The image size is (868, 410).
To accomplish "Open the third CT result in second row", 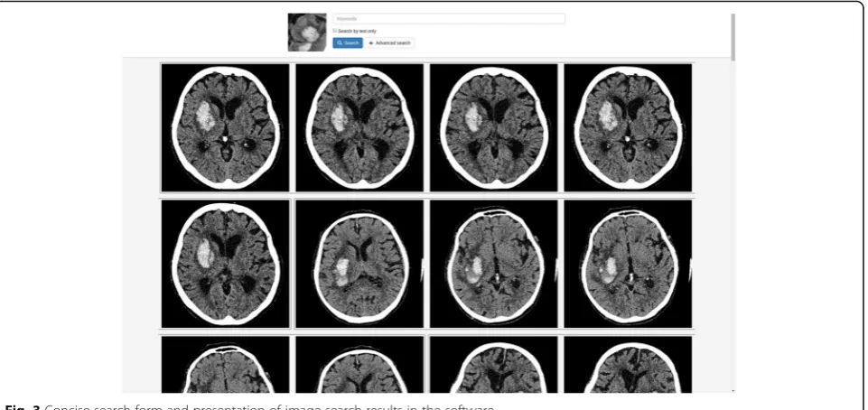I will pos(494,264).
